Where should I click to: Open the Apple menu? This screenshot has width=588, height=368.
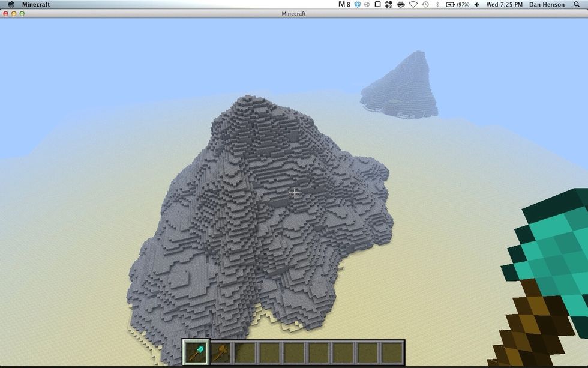[x=10, y=4]
